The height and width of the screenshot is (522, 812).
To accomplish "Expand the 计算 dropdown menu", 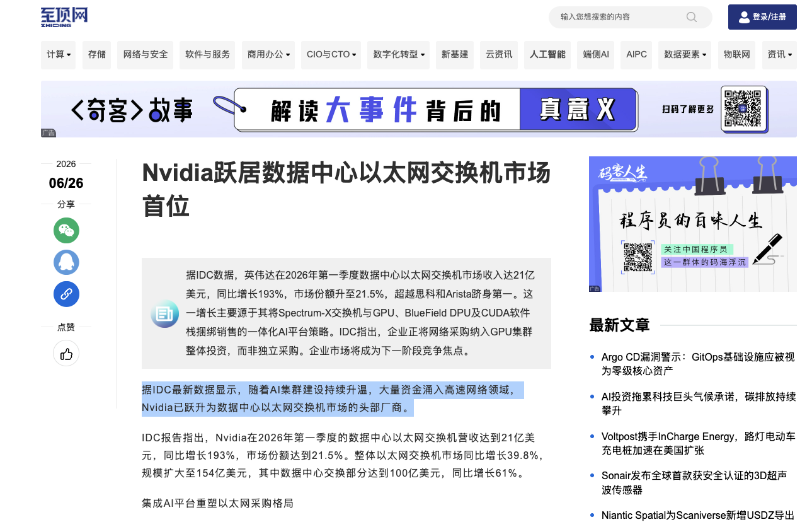I will (59, 55).
